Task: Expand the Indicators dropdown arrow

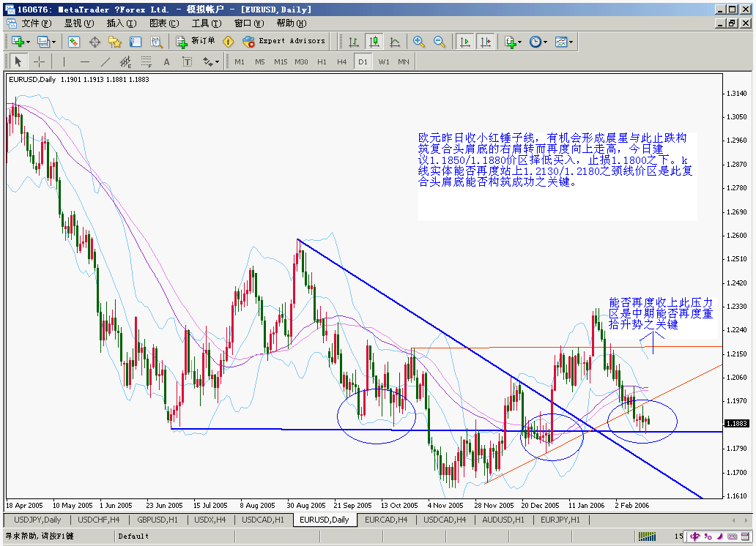Action: pyautogui.click(x=520, y=42)
